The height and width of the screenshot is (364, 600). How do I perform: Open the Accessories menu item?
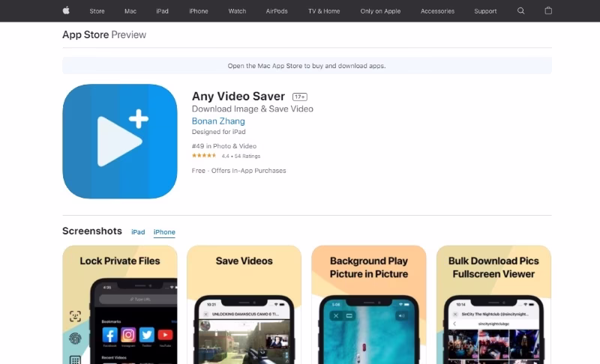pyautogui.click(x=437, y=11)
